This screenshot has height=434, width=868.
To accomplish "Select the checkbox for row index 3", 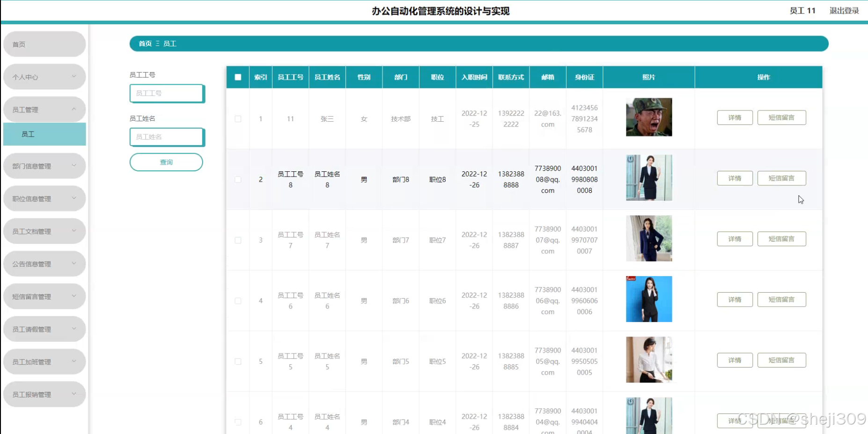I will [x=237, y=240].
